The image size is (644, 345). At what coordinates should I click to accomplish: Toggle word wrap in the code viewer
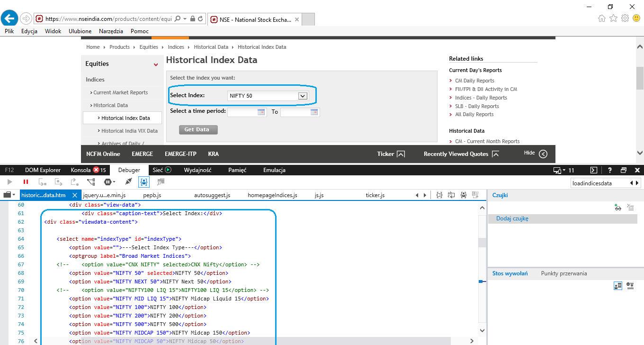[451, 195]
